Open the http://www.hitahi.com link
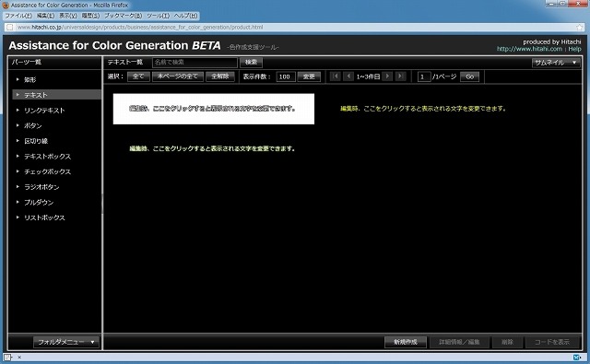 [529, 49]
